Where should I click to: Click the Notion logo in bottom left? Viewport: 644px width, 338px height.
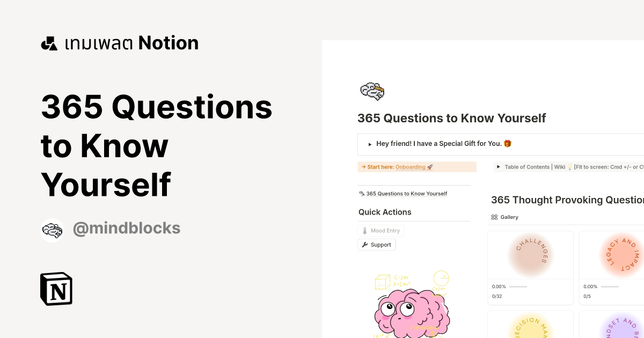click(55, 289)
